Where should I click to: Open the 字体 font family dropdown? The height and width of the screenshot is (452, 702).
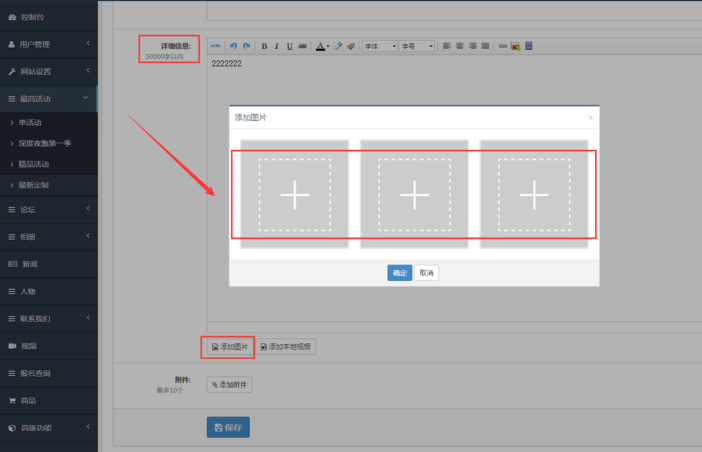pos(379,46)
